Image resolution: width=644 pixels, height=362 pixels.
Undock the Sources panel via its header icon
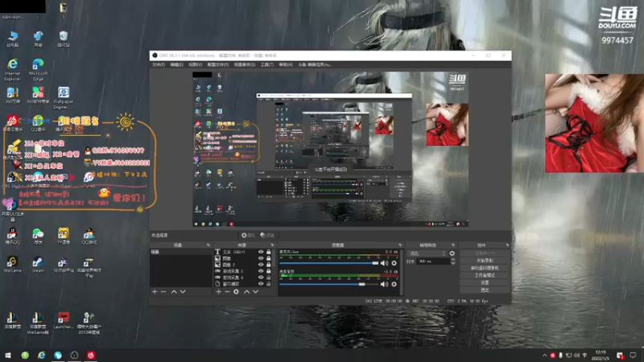272,245
